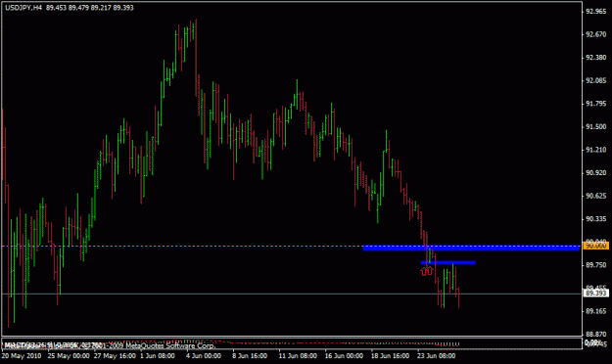The image size is (612, 364).
Task: Click the 25 May 00:00 time label
Action: pos(69,356)
